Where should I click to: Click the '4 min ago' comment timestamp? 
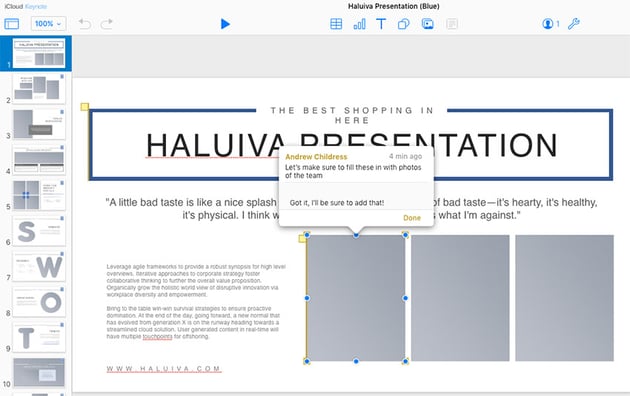click(405, 156)
